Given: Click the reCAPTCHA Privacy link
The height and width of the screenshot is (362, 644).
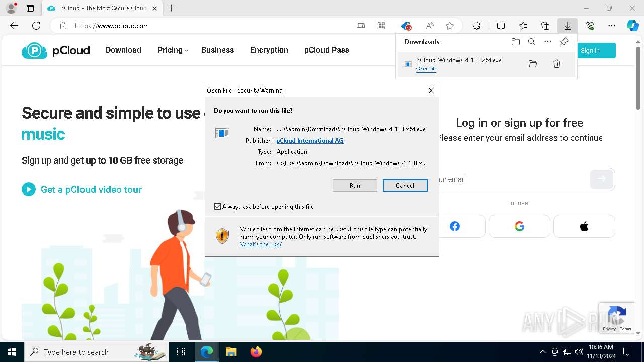Looking at the screenshot, I should 609,329.
